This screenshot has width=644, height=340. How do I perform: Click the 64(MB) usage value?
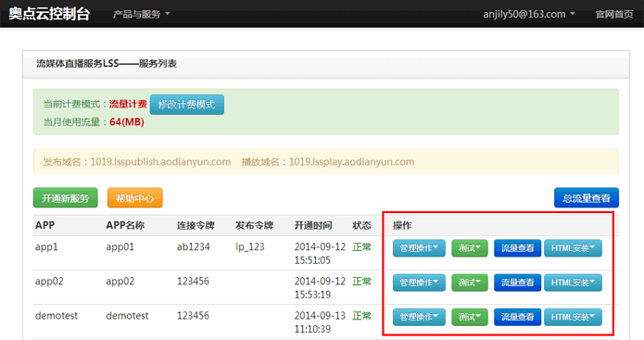127,122
